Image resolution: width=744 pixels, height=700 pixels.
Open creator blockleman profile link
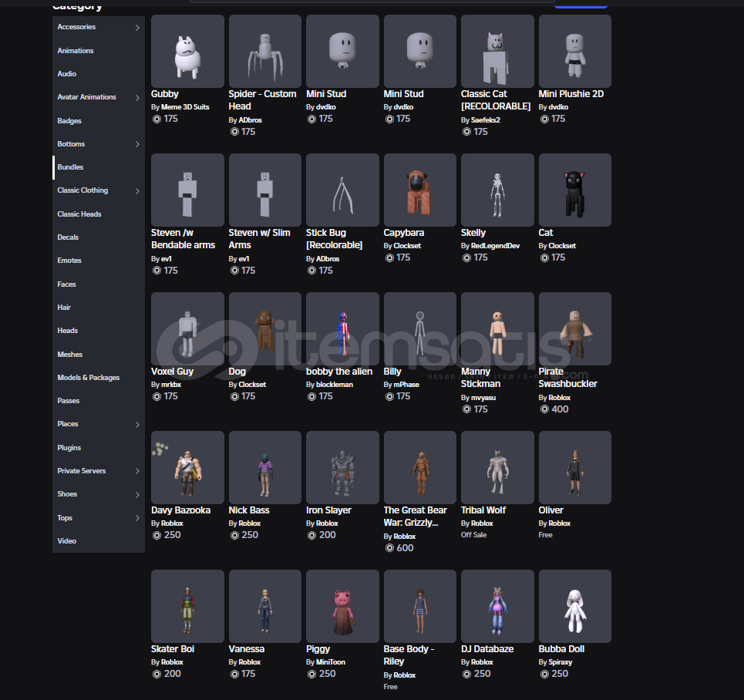coord(335,385)
